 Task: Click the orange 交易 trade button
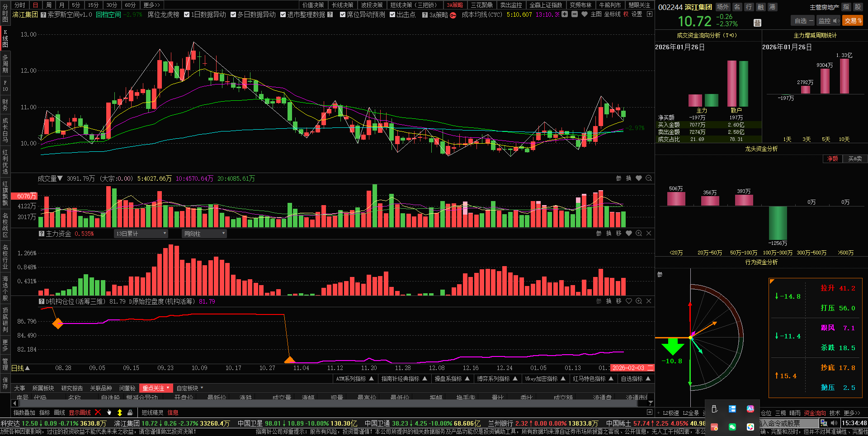coord(853,21)
